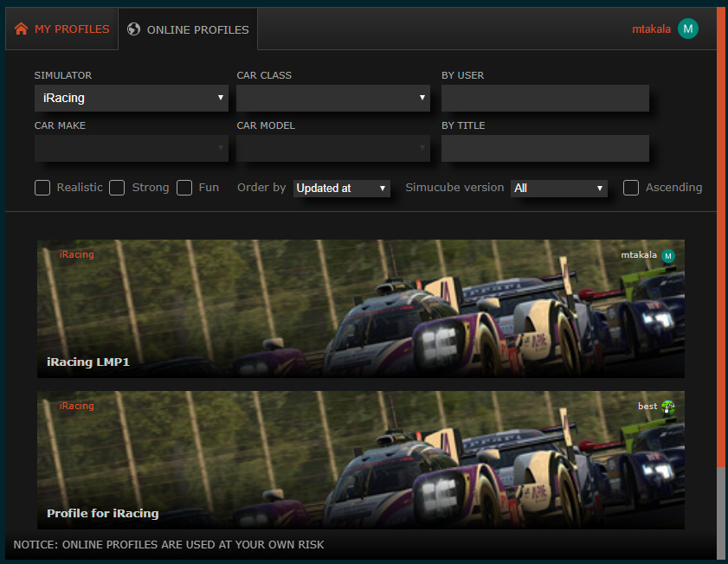This screenshot has width=728, height=564.
Task: Open the iRacing LMP1 profile title
Action: 88,362
